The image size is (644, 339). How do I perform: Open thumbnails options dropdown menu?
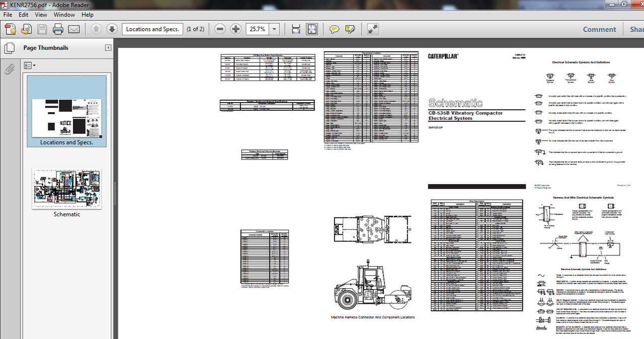(x=30, y=66)
